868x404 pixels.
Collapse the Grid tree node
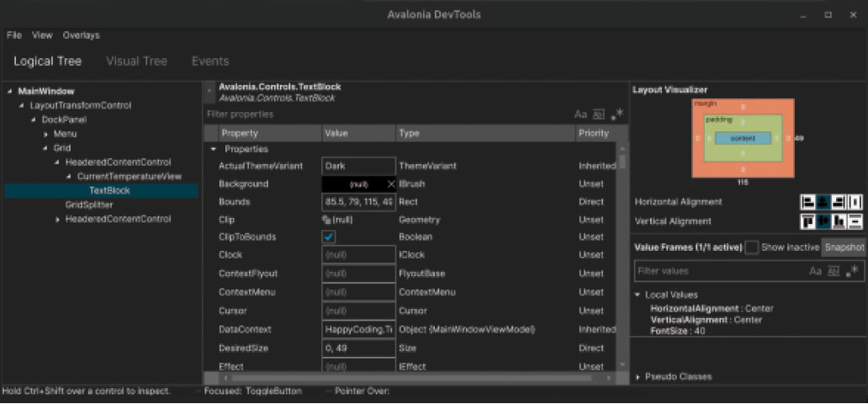45,148
